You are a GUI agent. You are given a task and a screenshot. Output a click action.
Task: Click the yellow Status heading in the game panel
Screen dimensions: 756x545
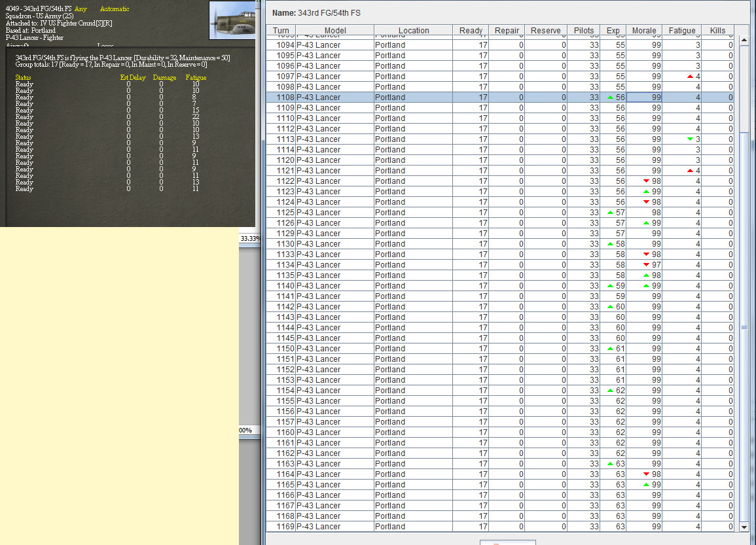point(23,77)
